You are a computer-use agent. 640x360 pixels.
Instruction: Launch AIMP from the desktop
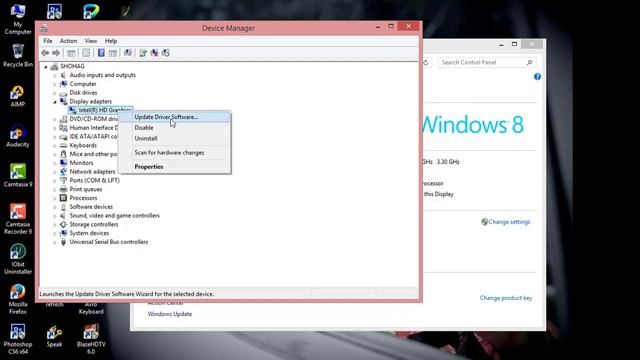pos(18,96)
